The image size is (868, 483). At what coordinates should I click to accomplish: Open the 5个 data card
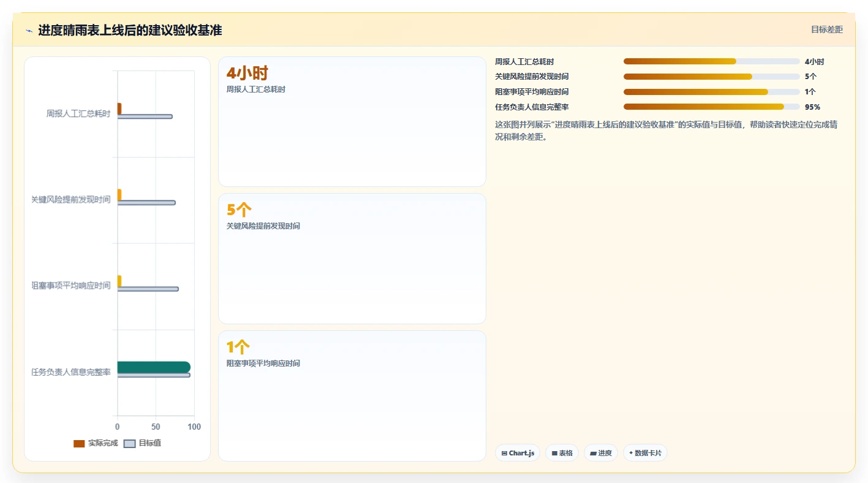click(x=352, y=259)
